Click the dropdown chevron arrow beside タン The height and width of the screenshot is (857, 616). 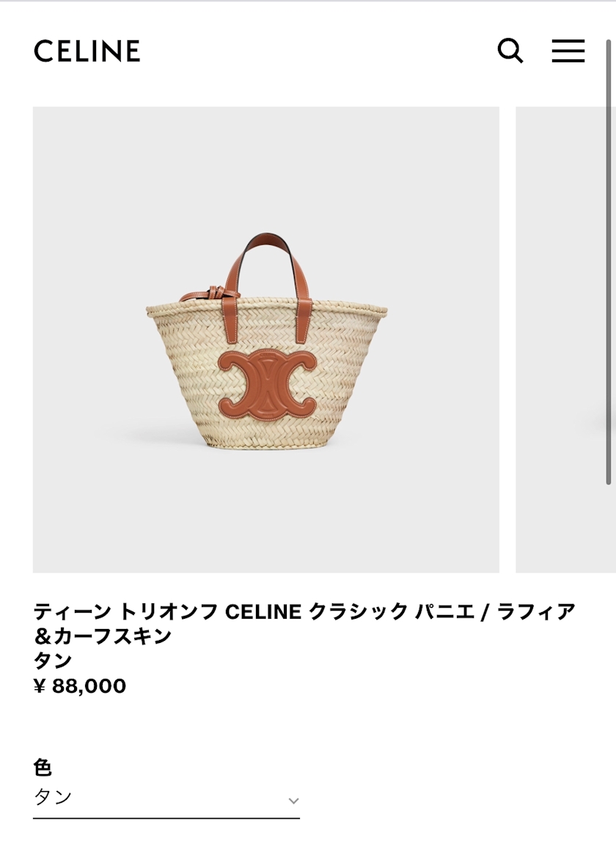(x=293, y=801)
